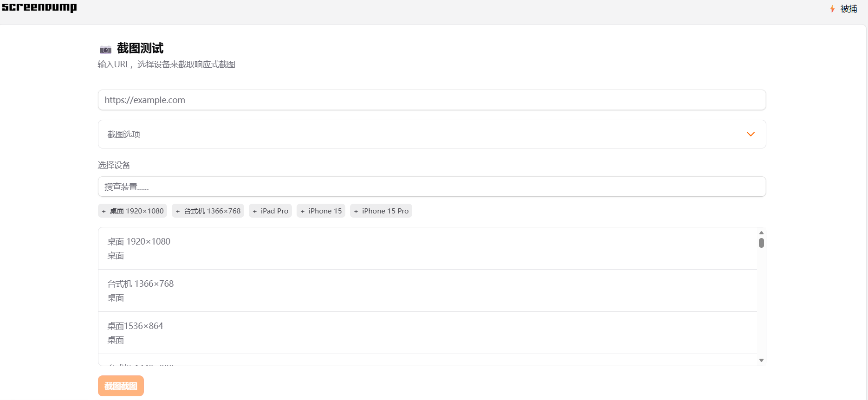Image resolution: width=868 pixels, height=400 pixels.
Task: Click the 输入URL，选择设备来截取响应式截图 subtitle text
Action: coord(167,65)
